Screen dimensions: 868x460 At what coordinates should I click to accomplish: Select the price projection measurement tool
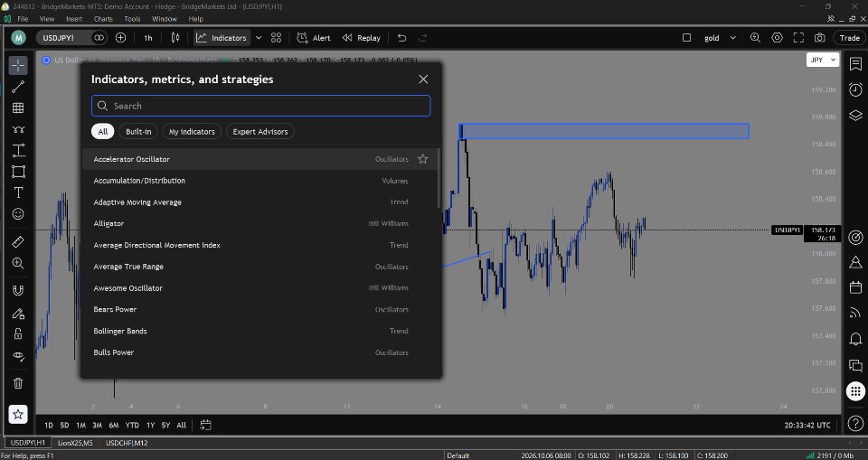pos(18,151)
